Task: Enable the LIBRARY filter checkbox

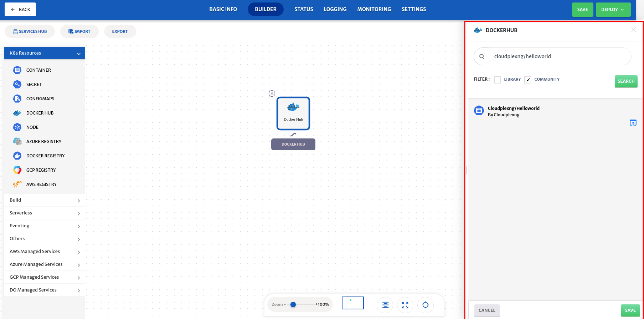Action: [x=498, y=80]
